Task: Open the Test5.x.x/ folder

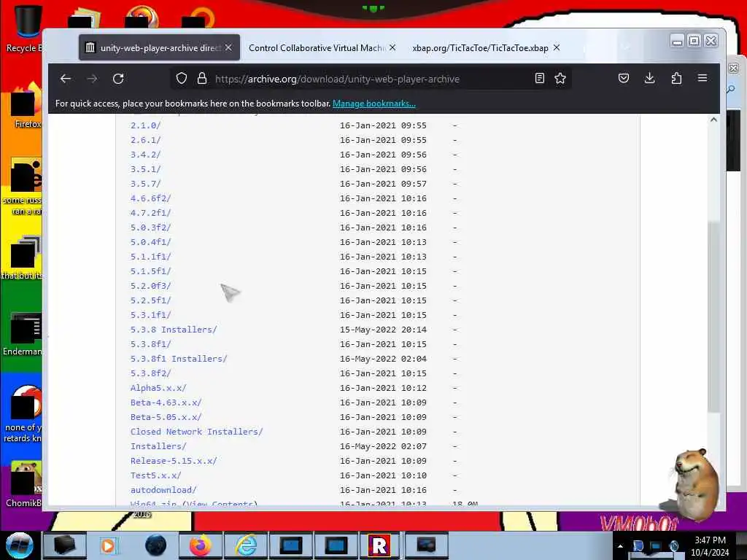Action: click(x=156, y=475)
